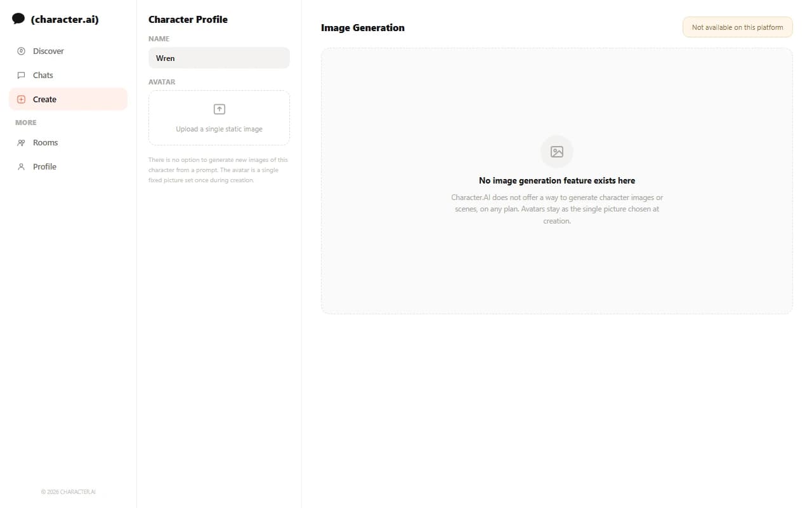Click the AVATAR section label

[x=162, y=82]
